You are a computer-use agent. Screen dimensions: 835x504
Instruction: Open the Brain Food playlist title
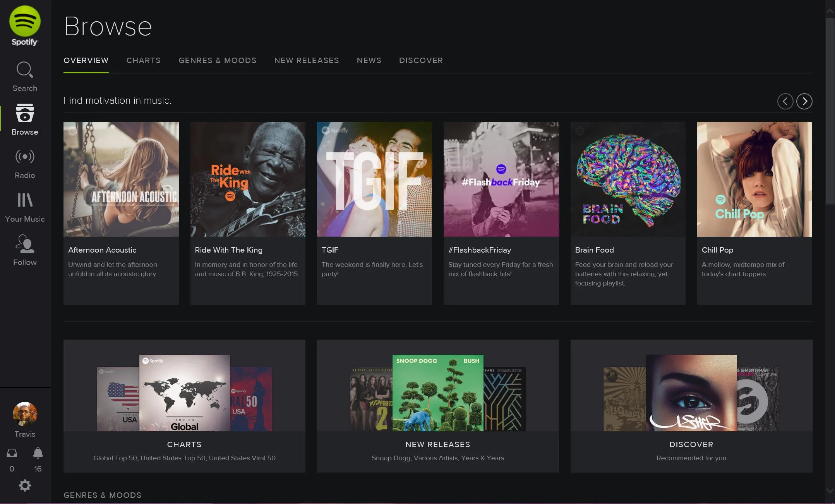click(x=594, y=250)
